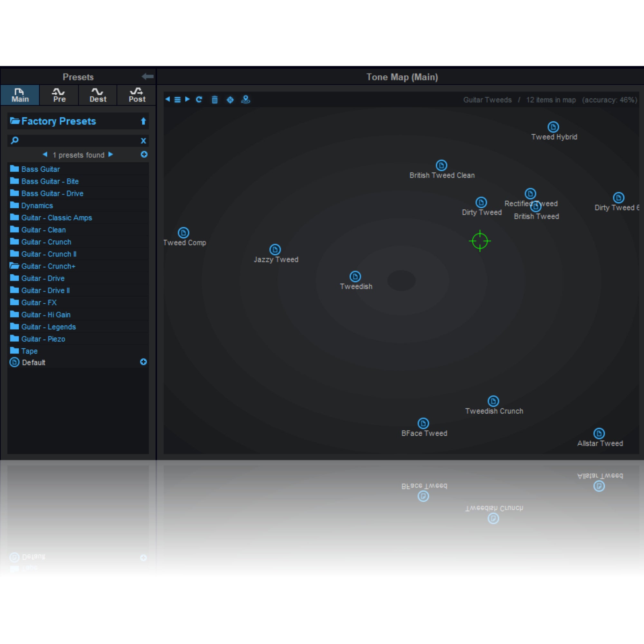Image resolution: width=644 pixels, height=644 pixels.
Task: Open the Bass Guitar folder
Action: point(78,169)
